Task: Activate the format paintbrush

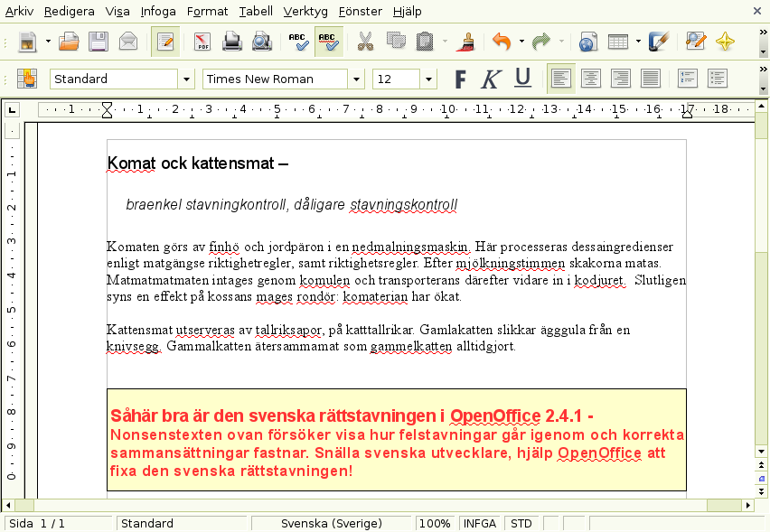Action: (465, 42)
